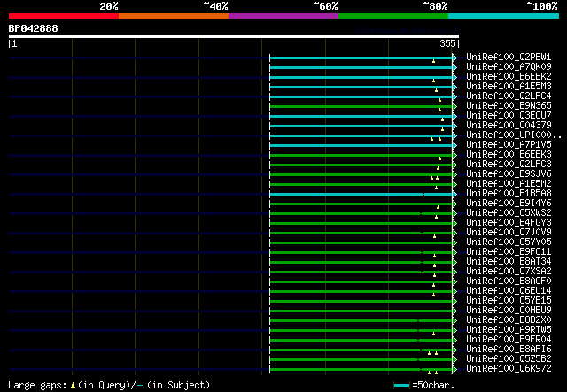Click the purple ~60% identity legend segment
Viewport: 567px width, 392px height.
click(x=283, y=16)
